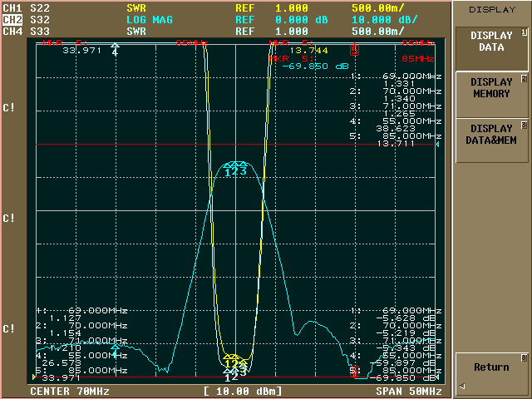Click the yellow reference arrow at bottom left
This screenshot has height=399, width=532.
34,377
